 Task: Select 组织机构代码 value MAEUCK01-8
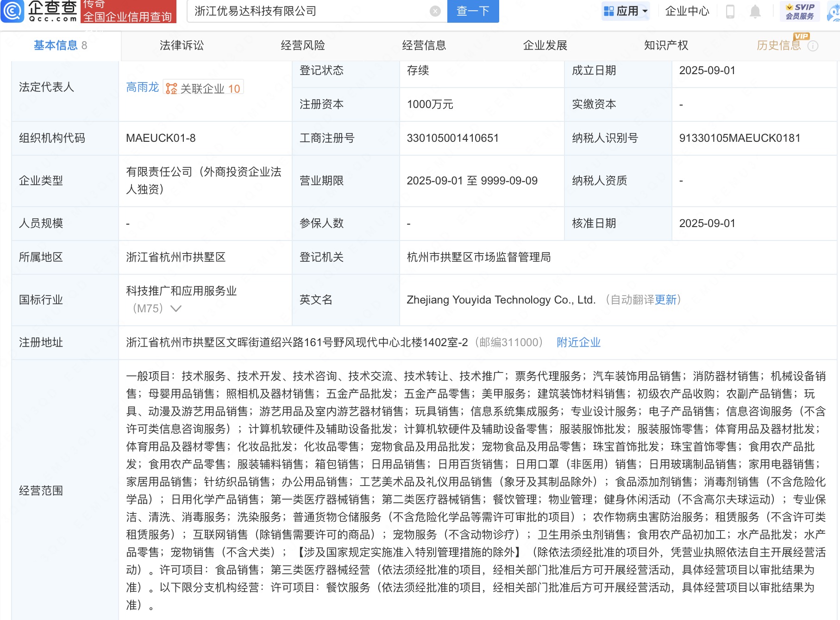(161, 138)
